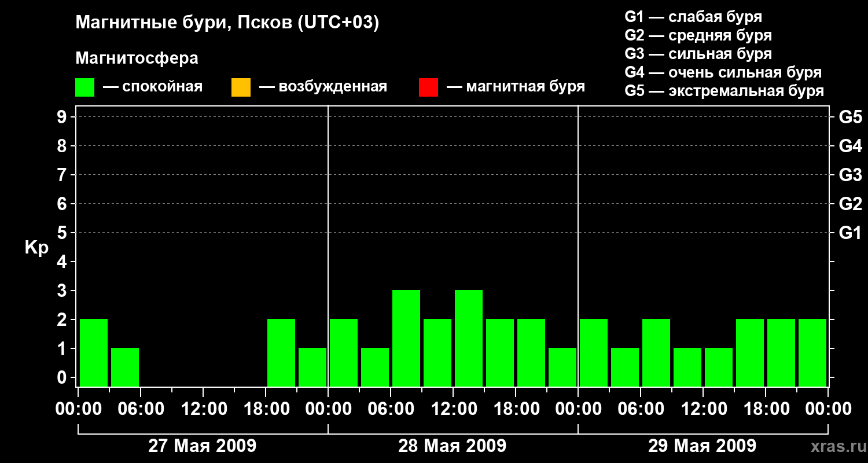Click the Kp 3 bar starting 06:00 on 28 May

click(x=406, y=339)
